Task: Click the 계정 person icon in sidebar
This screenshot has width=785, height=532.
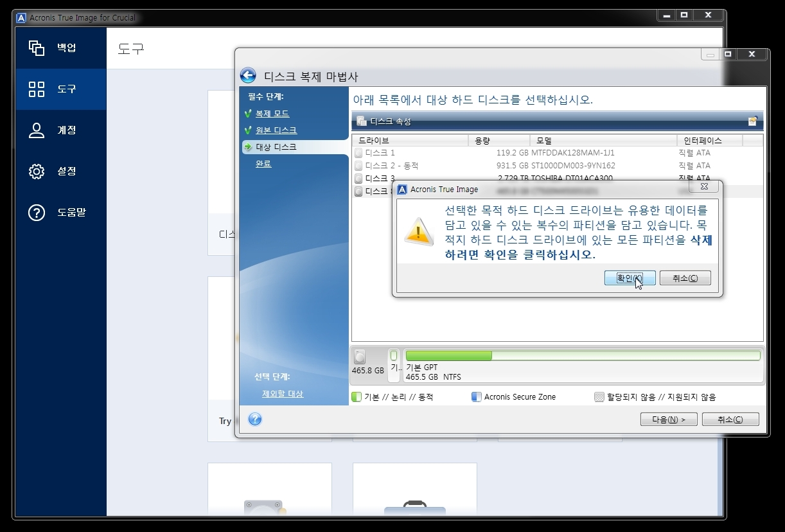Action: click(37, 130)
